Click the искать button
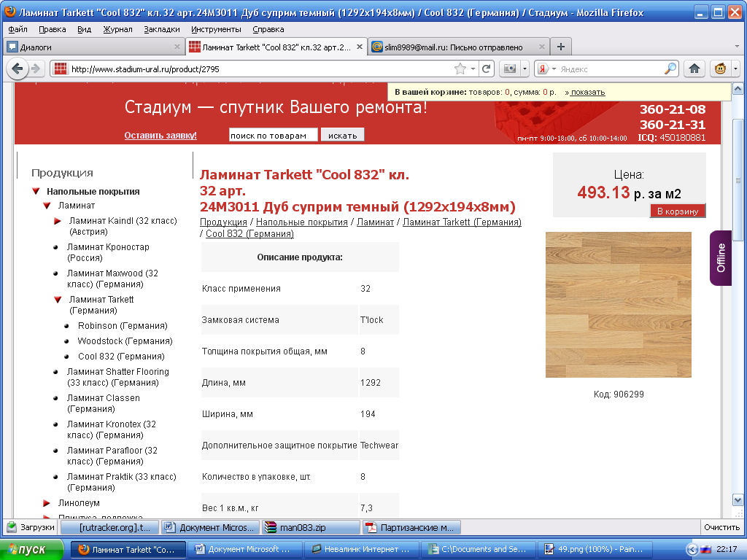The width and height of the screenshot is (747, 560). click(x=343, y=135)
